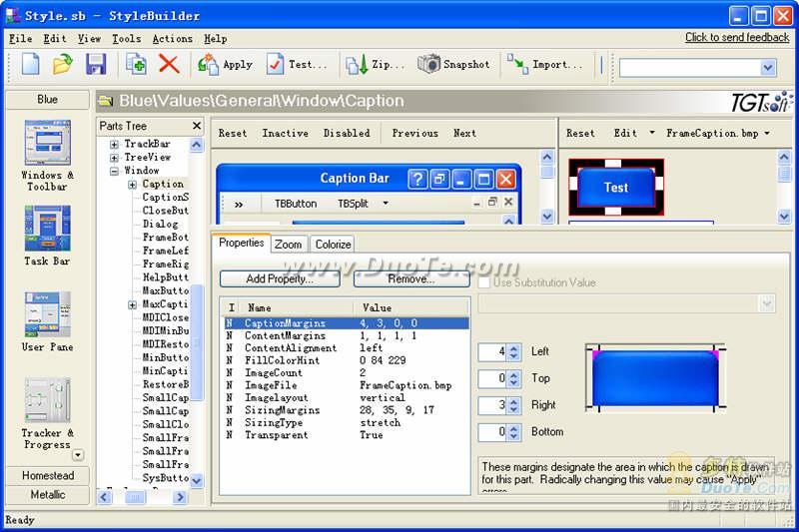Open the toolbar combo box dropdown
799x532 pixels.
[768, 67]
